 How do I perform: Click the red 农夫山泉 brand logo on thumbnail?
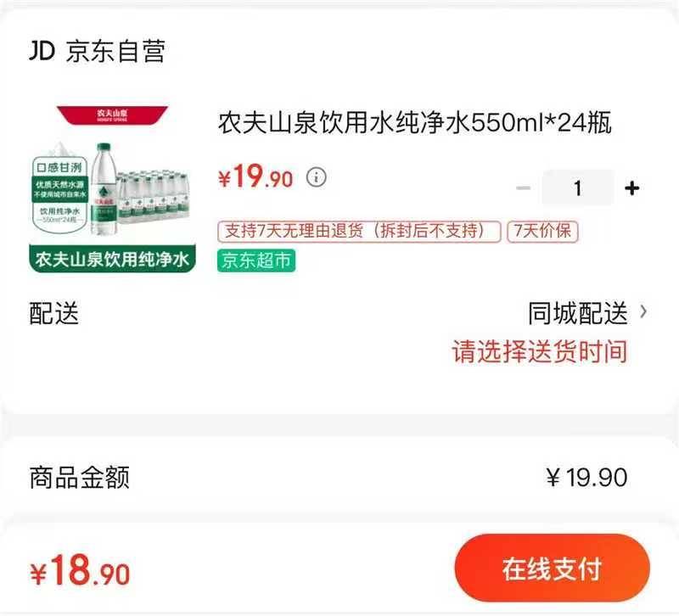112,115
